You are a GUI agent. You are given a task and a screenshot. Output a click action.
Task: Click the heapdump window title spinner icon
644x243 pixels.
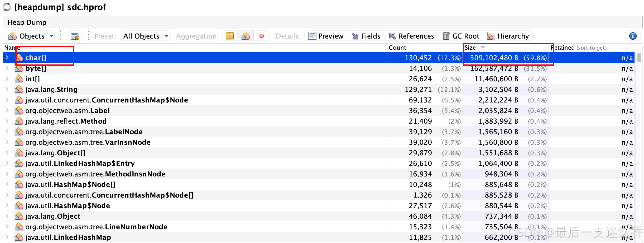(7, 7)
